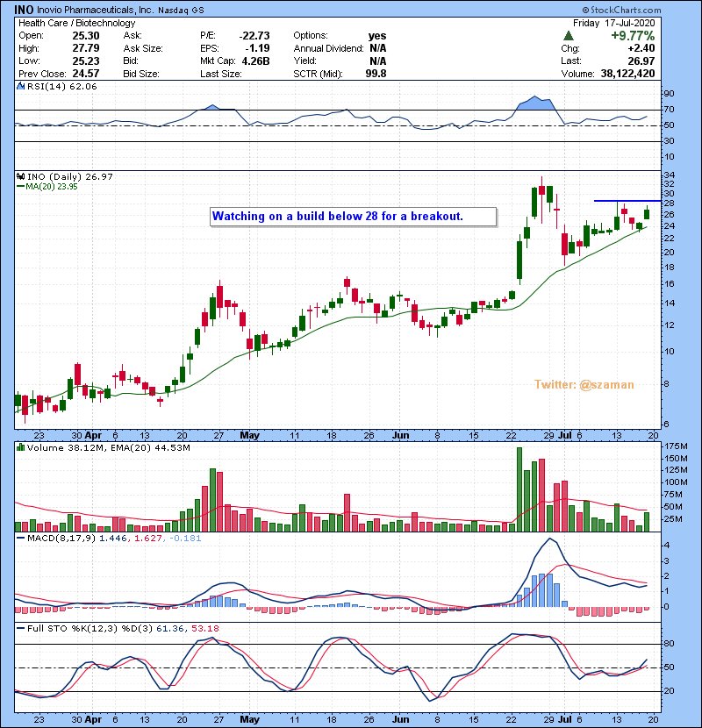
Task: Click the May label on price chart axis
Action: [x=249, y=436]
